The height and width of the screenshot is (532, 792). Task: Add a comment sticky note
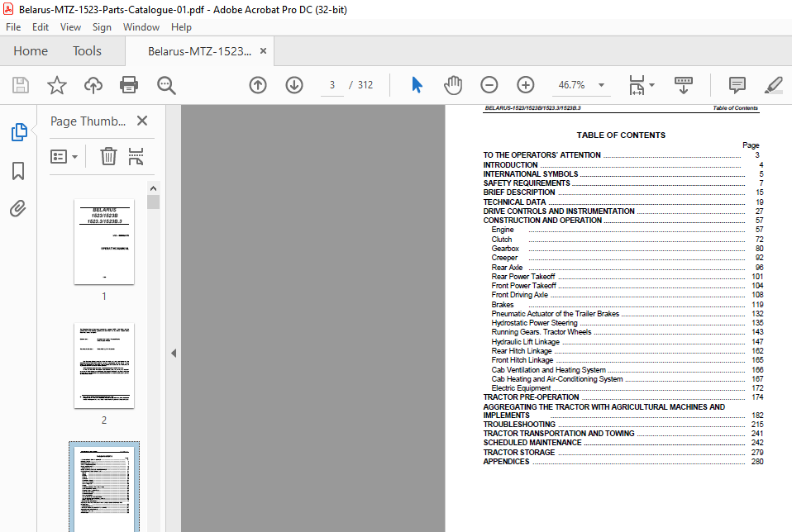click(x=737, y=85)
